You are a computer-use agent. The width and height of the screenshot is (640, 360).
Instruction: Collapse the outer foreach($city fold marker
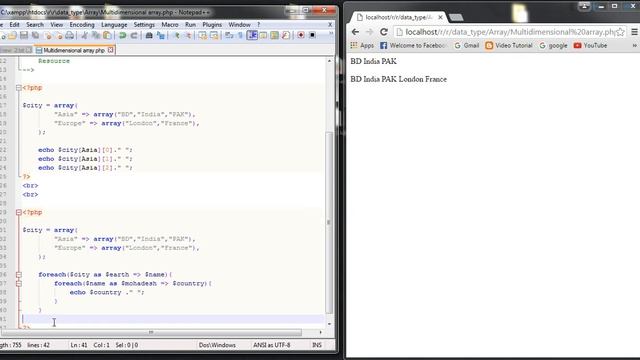click(18, 275)
